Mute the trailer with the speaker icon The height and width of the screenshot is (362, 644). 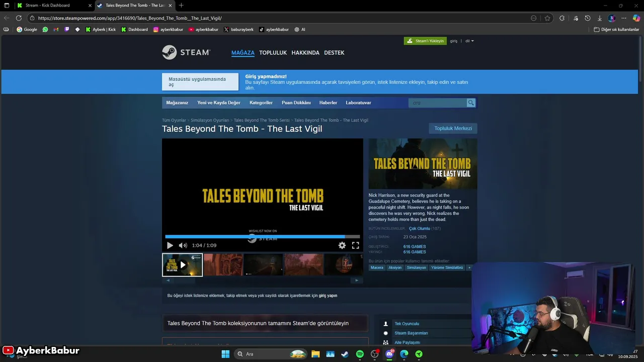[183, 245]
